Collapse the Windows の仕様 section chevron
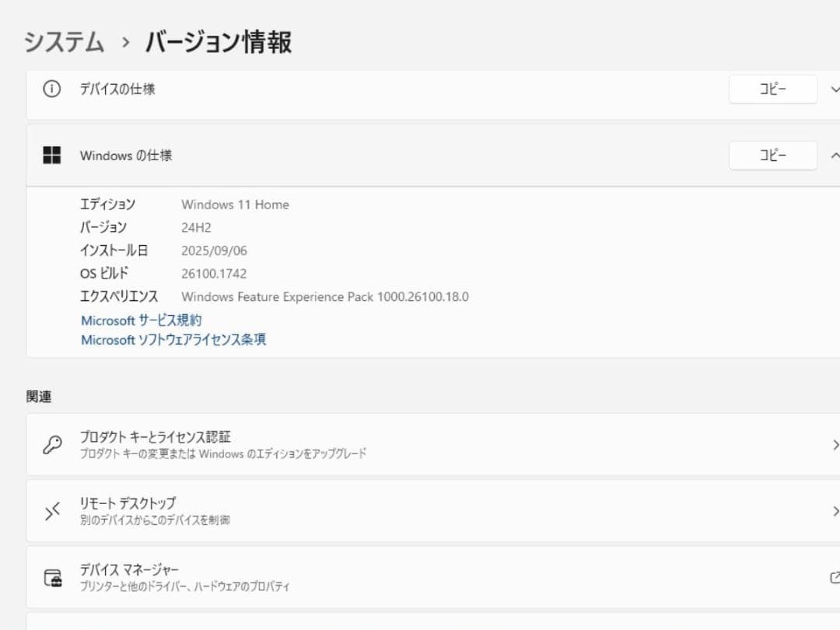The width and height of the screenshot is (840, 630). 835,156
